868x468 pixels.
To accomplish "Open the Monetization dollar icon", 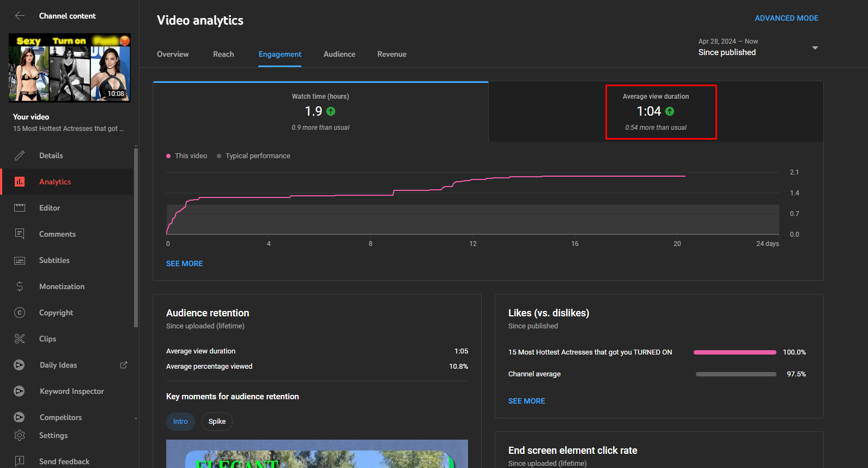I will click(x=20, y=286).
